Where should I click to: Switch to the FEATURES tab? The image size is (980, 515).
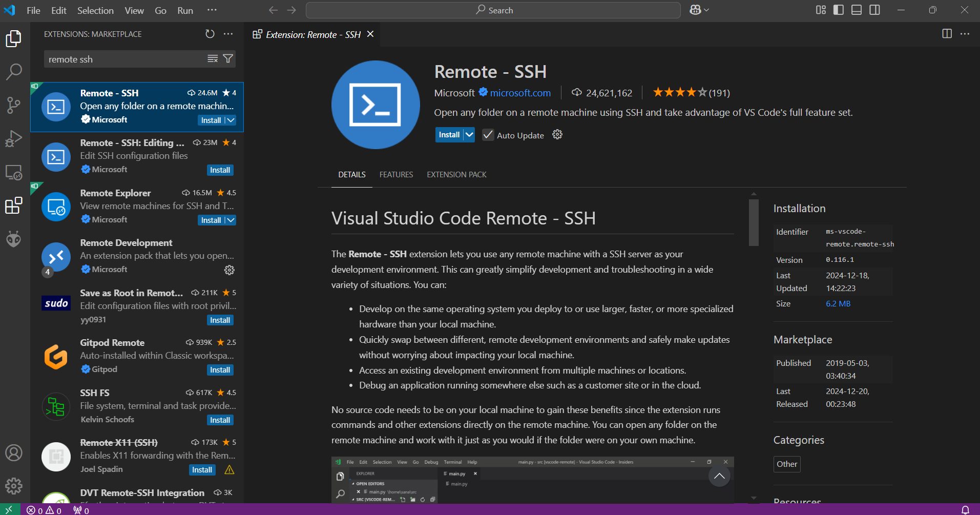click(x=396, y=175)
